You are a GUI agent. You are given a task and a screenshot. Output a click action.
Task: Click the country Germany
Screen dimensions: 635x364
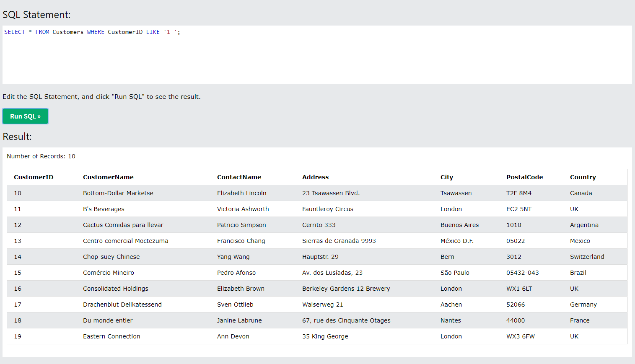(583, 305)
